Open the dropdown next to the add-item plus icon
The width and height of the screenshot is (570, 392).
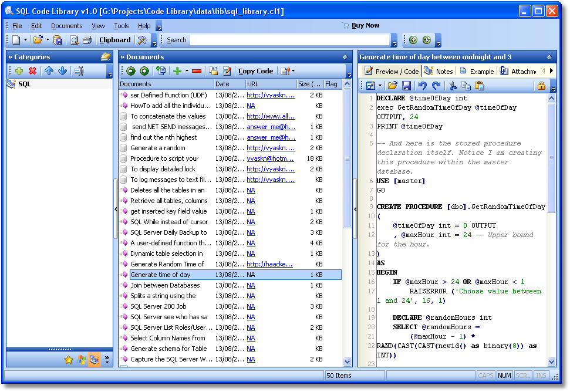coord(185,71)
